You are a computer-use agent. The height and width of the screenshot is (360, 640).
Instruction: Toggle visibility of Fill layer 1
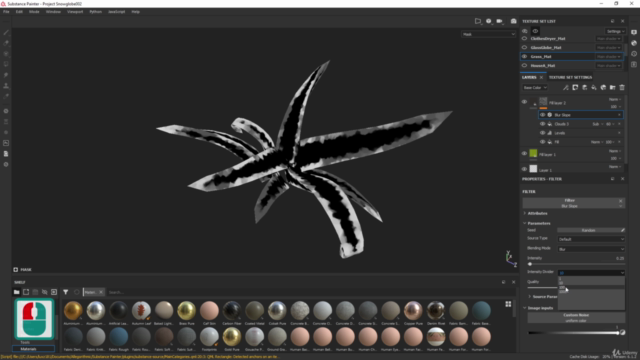(x=524, y=154)
